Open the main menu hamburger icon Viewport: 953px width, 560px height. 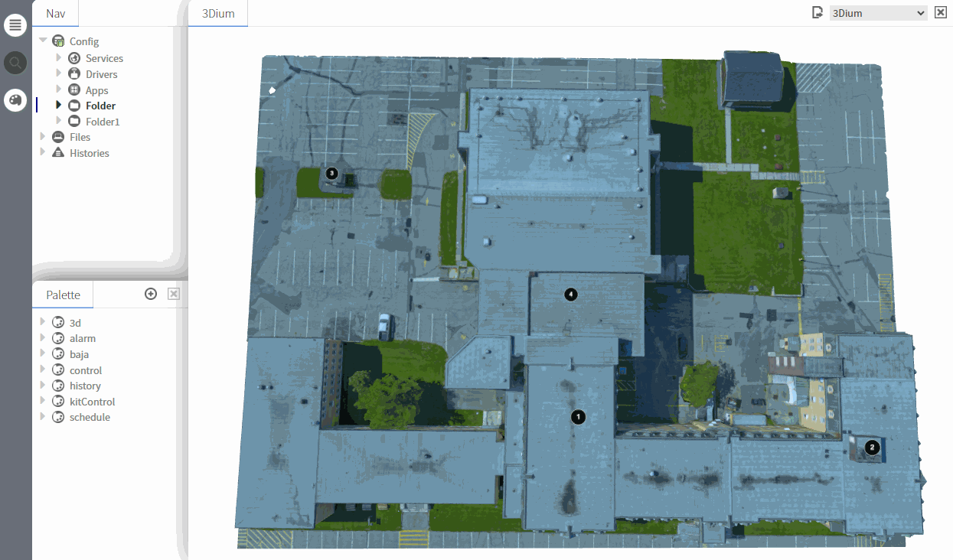(x=15, y=25)
